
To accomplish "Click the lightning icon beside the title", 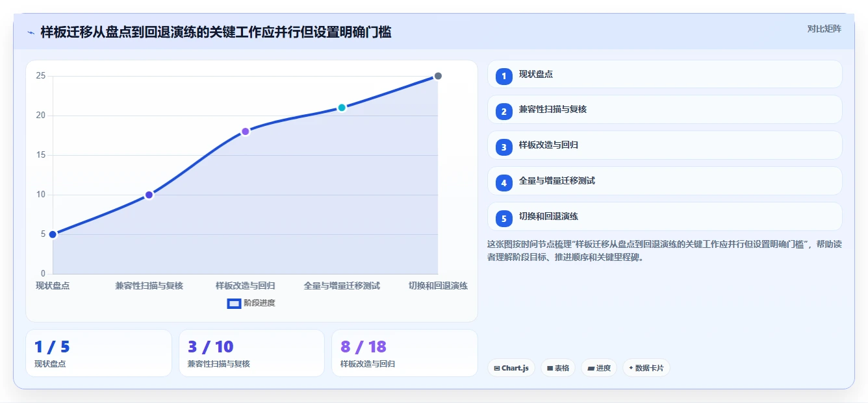I will (x=31, y=32).
